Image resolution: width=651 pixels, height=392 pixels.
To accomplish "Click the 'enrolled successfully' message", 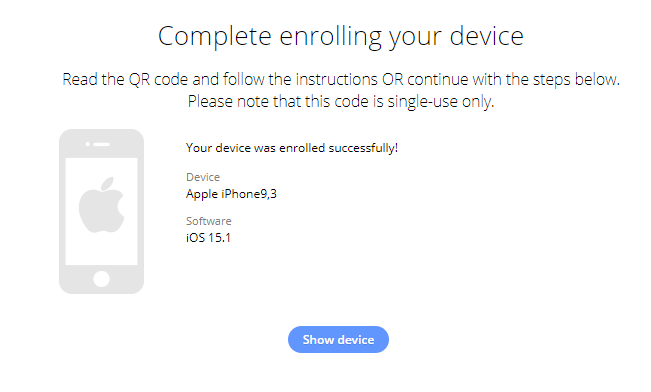I will [292, 148].
